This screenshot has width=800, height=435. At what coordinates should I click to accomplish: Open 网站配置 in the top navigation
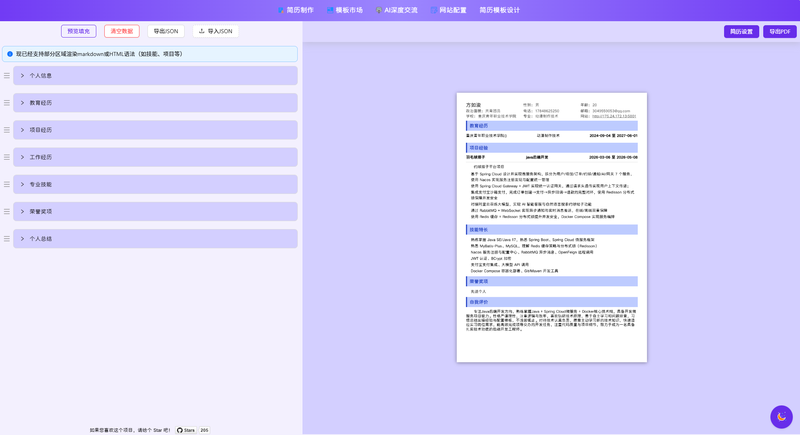(448, 10)
